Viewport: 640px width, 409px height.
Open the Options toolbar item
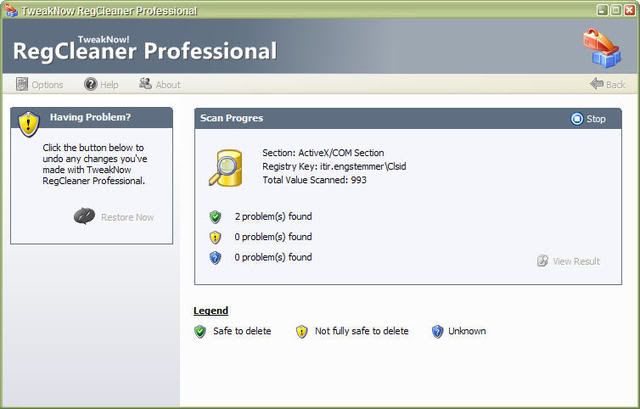40,84
